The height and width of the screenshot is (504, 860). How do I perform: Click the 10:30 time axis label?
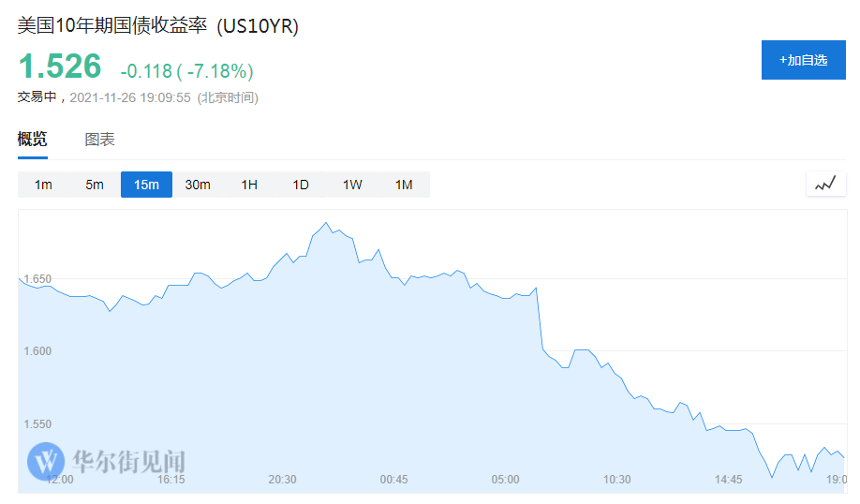[616, 480]
